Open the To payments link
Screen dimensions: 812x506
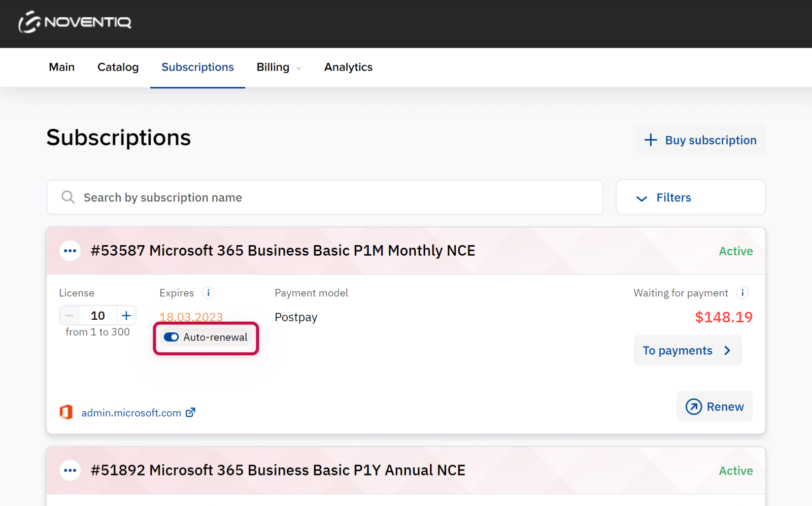tap(687, 350)
